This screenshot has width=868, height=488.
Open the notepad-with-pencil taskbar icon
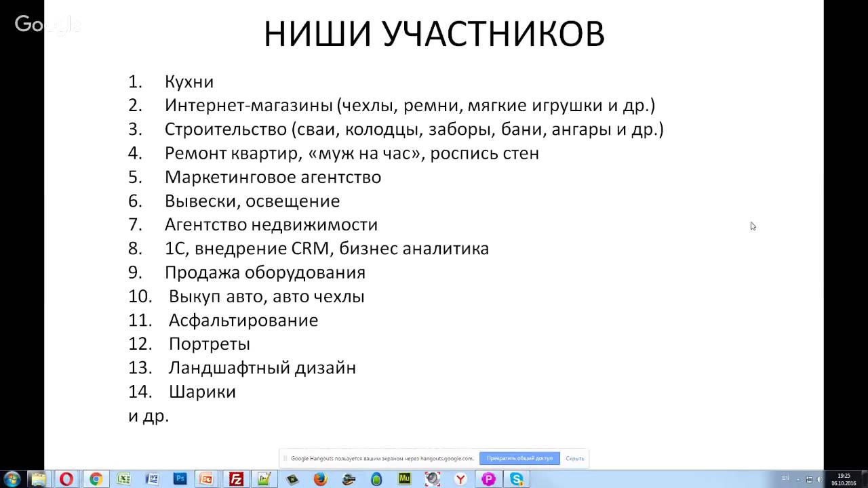coord(264,479)
